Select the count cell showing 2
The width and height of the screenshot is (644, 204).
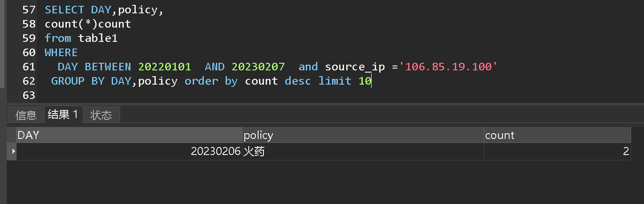pyautogui.click(x=557, y=151)
